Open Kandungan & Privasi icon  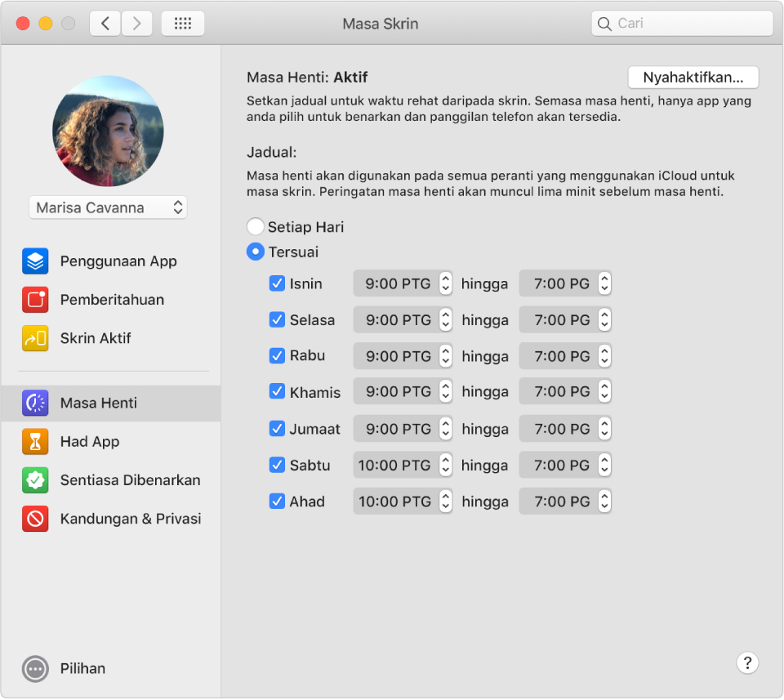tap(35, 519)
